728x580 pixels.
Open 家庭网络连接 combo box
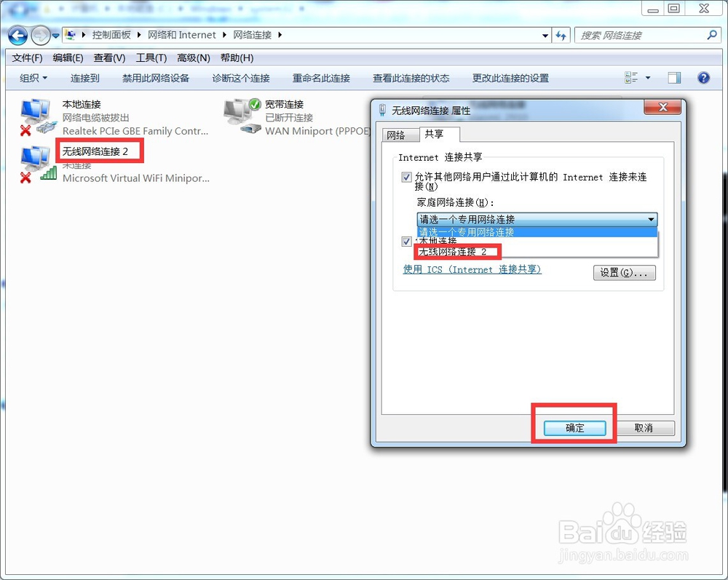click(537, 219)
